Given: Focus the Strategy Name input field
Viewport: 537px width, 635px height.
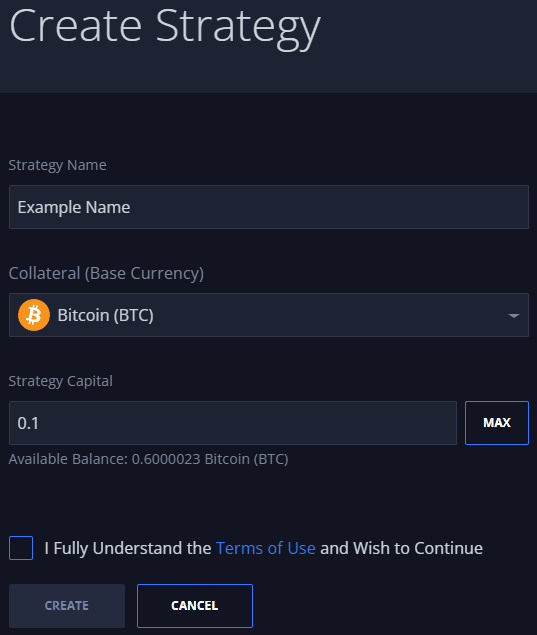Looking at the screenshot, I should click(x=269, y=207).
